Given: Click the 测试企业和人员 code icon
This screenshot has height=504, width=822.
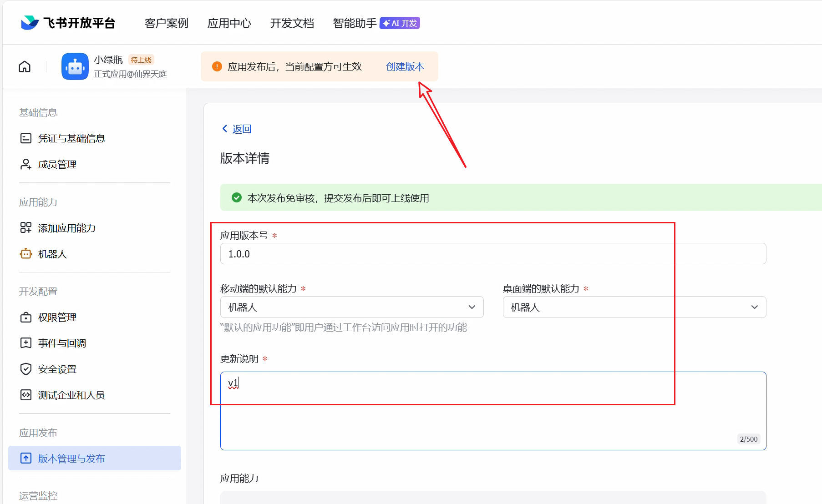Looking at the screenshot, I should pyautogui.click(x=26, y=395).
